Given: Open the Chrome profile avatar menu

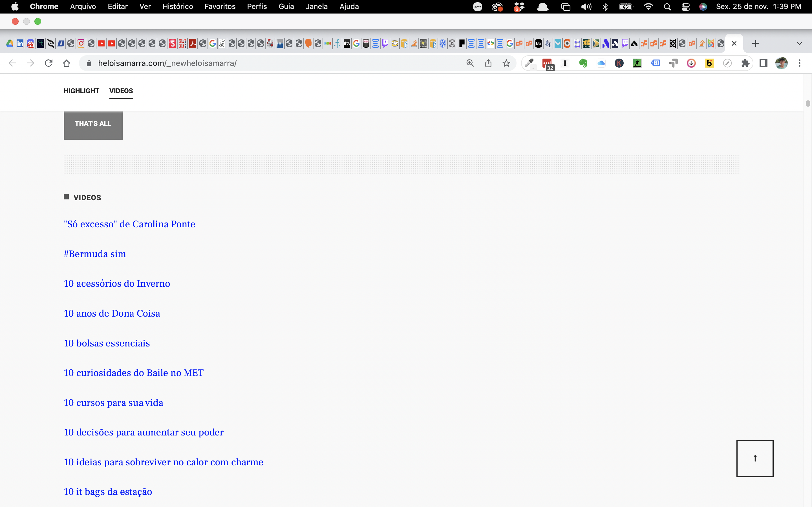Looking at the screenshot, I should point(782,63).
